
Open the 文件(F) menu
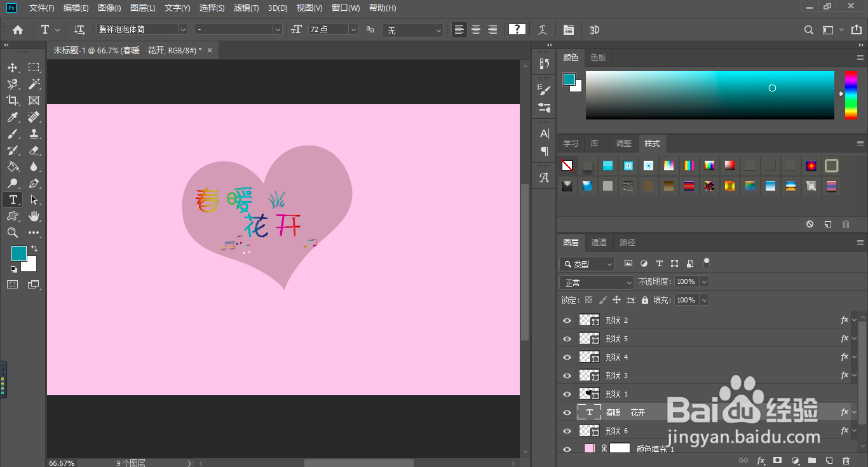[x=42, y=8]
